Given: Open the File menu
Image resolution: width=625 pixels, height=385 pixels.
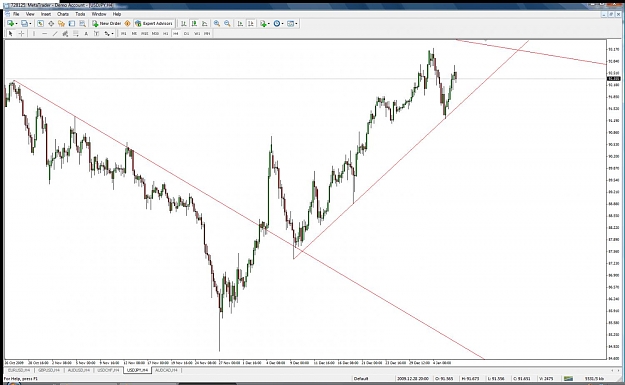Looking at the screenshot, I should [16, 14].
